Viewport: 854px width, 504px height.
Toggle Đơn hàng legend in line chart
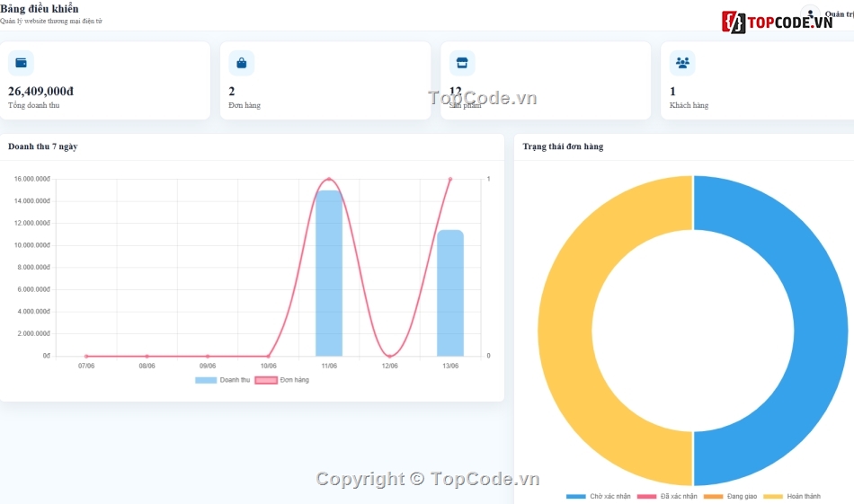pos(281,380)
